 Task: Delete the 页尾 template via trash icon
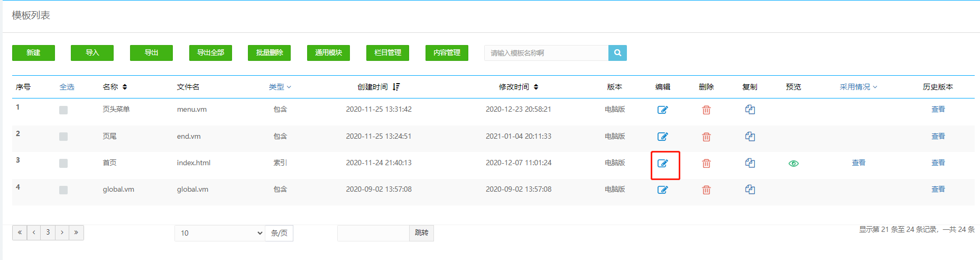[x=706, y=137]
